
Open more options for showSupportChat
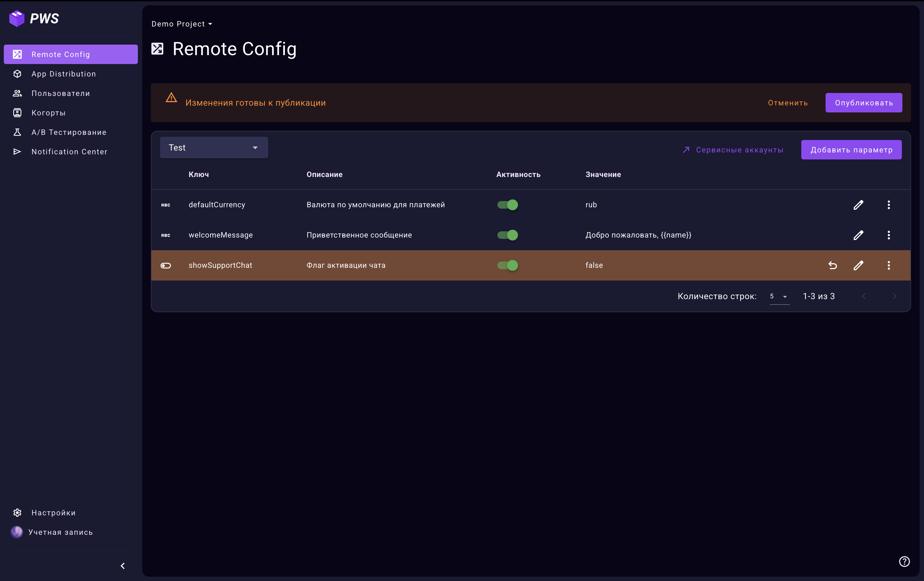tap(889, 265)
